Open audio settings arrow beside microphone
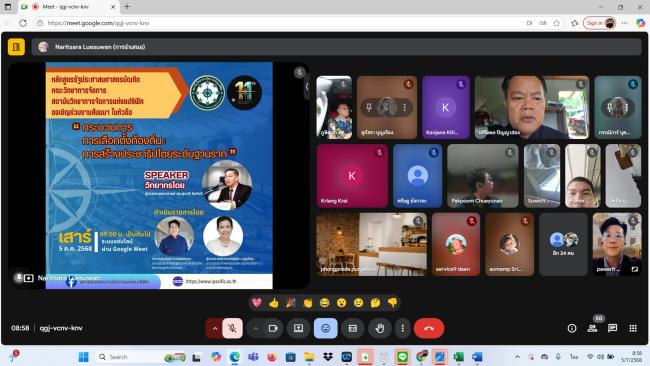The width and height of the screenshot is (650, 366). 214,328
